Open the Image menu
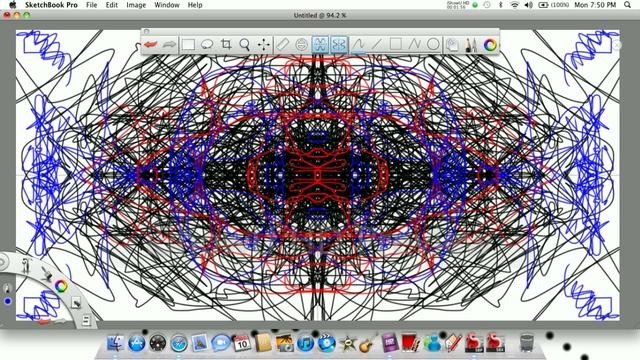This screenshot has height=360, width=640. click(x=136, y=5)
